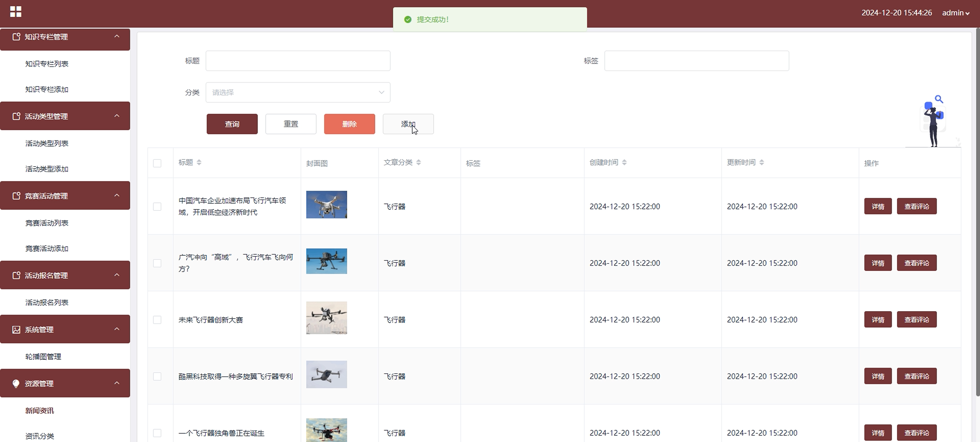Open 竞赛活动列表 in sidebar
This screenshot has width=980, height=442.
coord(47,223)
